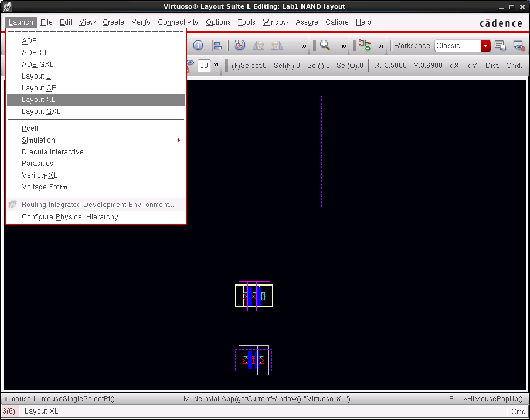This screenshot has height=420, width=530.
Task: Click the Sel(I):0 status text
Action: point(318,66)
